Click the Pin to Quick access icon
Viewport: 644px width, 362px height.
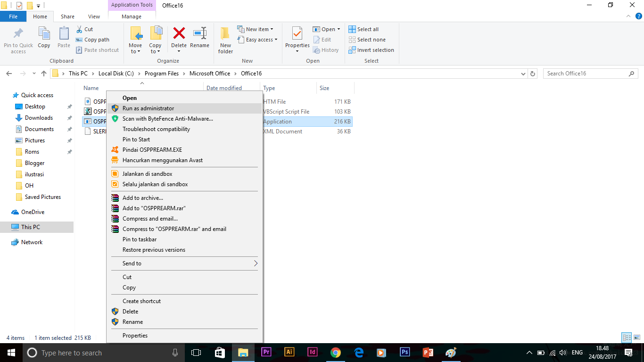(x=18, y=34)
